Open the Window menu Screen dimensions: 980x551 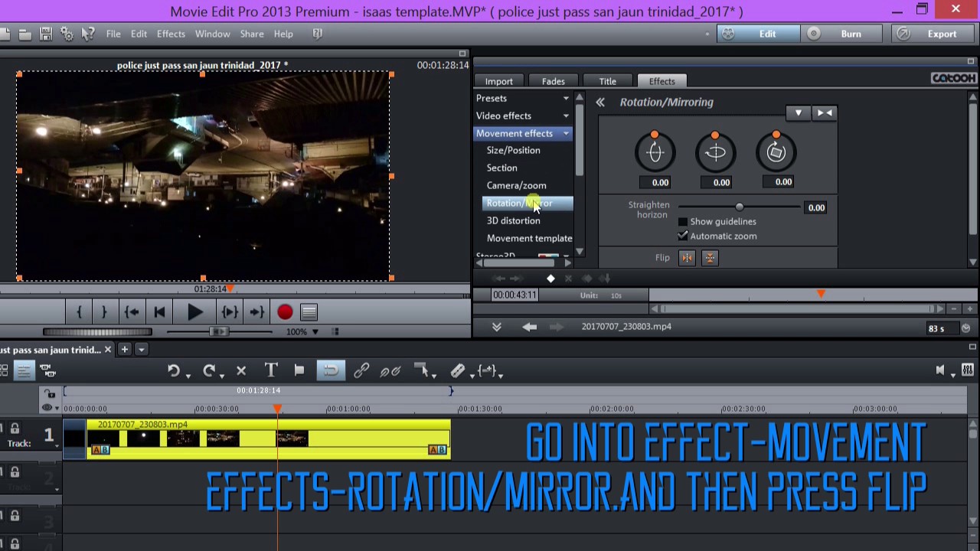point(212,34)
